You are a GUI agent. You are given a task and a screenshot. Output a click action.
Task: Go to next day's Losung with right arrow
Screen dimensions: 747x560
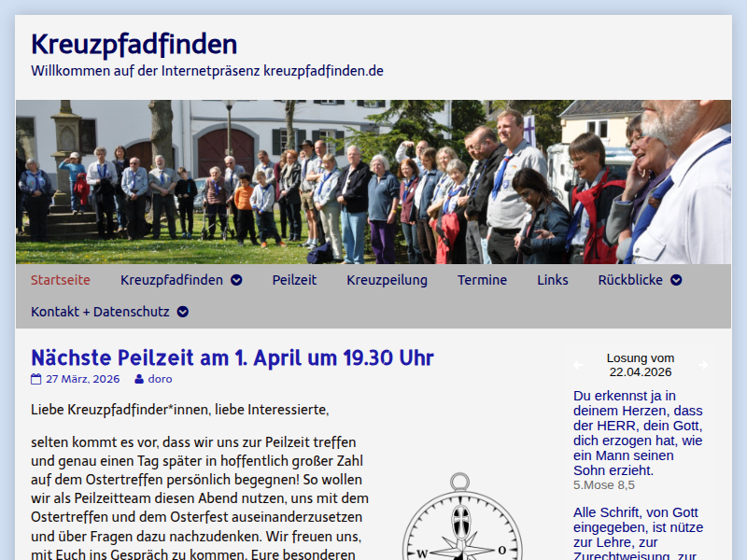click(703, 365)
